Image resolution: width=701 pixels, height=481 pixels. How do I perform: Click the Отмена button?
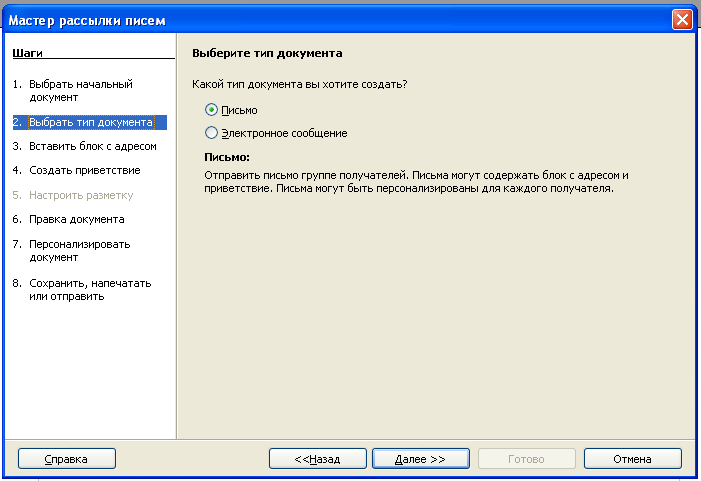[x=633, y=459]
